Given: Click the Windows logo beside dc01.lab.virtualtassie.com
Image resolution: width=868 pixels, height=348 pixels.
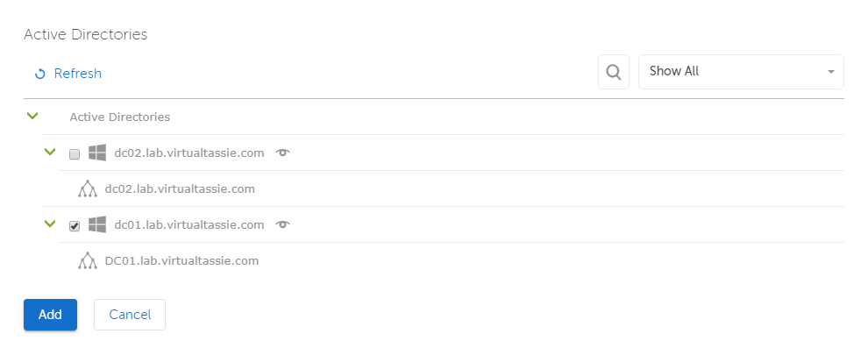Looking at the screenshot, I should point(97,224).
